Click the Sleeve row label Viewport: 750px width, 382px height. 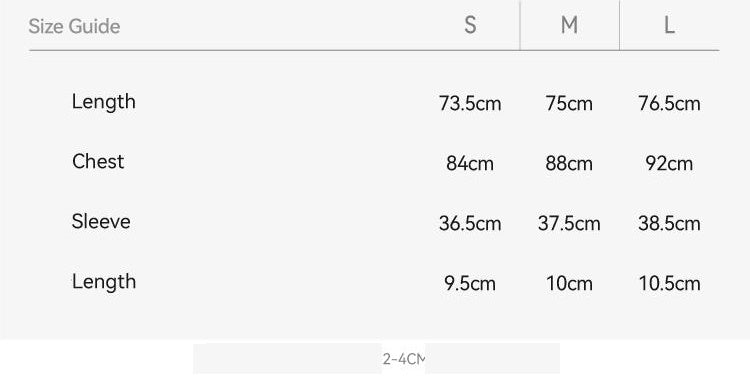click(x=101, y=221)
